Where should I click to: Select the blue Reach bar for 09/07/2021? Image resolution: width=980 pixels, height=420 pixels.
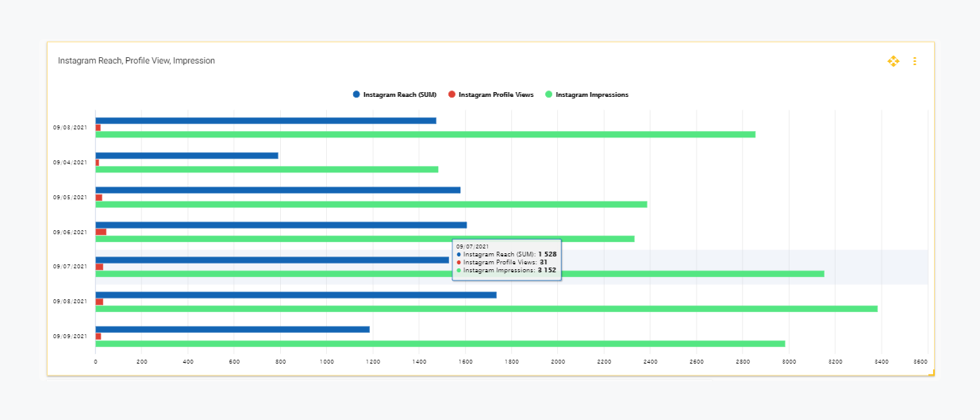coord(271,260)
